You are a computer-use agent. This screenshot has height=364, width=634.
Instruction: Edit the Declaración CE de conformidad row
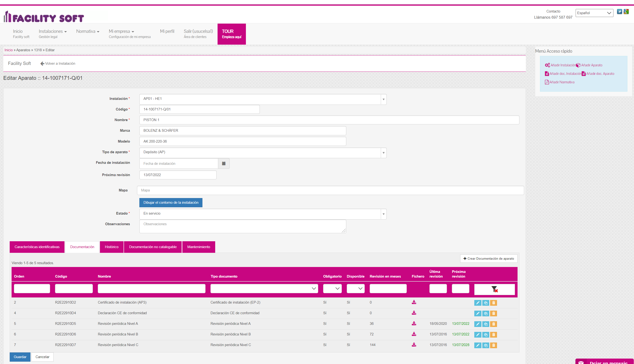[477, 313]
